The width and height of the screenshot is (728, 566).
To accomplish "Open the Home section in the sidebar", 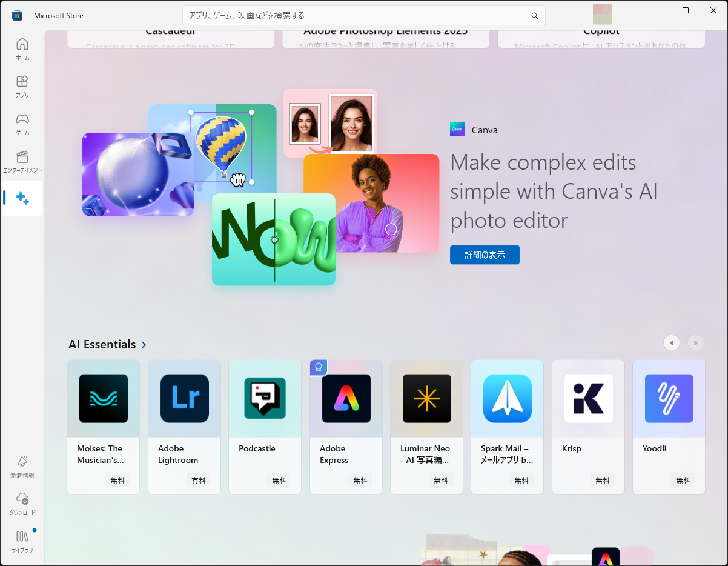I will tap(22, 49).
